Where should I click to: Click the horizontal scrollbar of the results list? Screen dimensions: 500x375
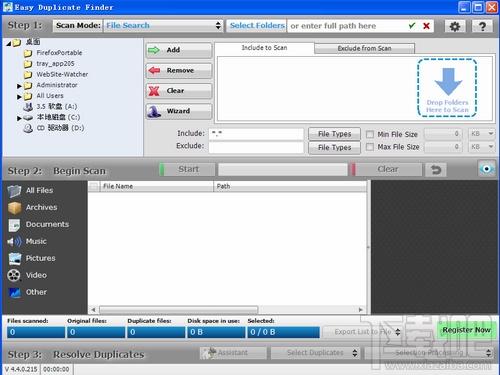click(179, 310)
